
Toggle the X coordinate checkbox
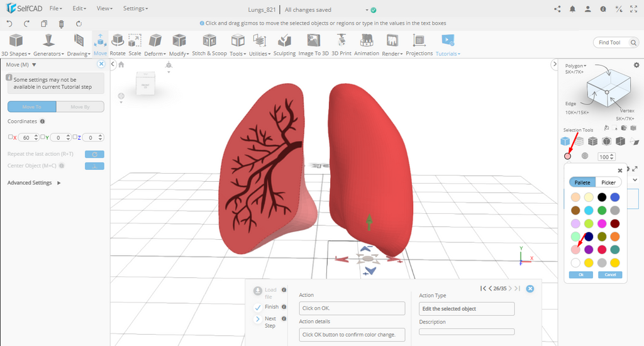coord(11,137)
